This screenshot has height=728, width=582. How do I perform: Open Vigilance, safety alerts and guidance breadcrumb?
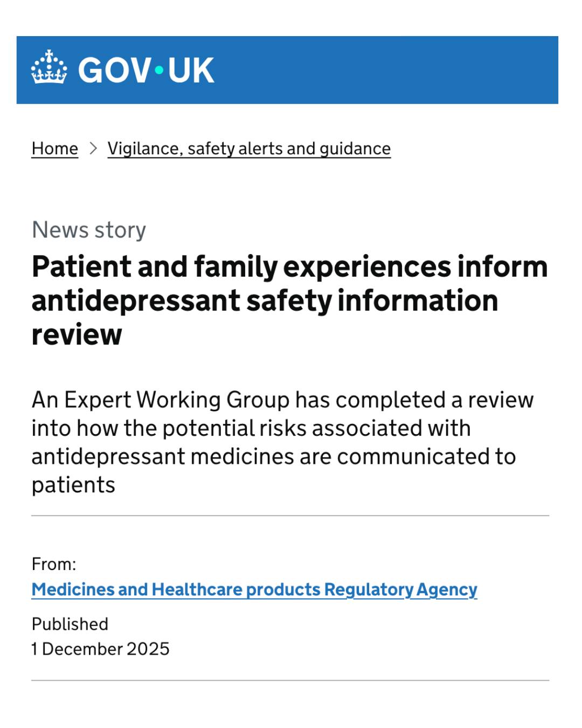pyautogui.click(x=249, y=148)
